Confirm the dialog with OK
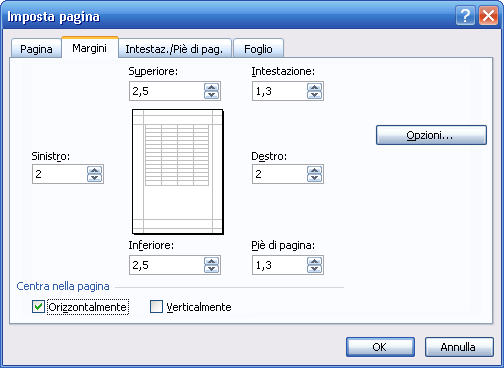The image size is (504, 368). click(x=380, y=347)
